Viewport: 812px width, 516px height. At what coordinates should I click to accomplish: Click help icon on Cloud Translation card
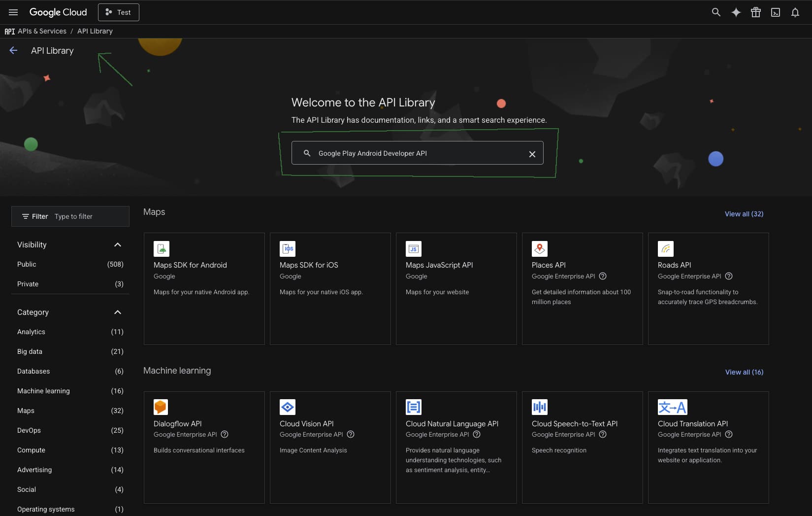(729, 435)
